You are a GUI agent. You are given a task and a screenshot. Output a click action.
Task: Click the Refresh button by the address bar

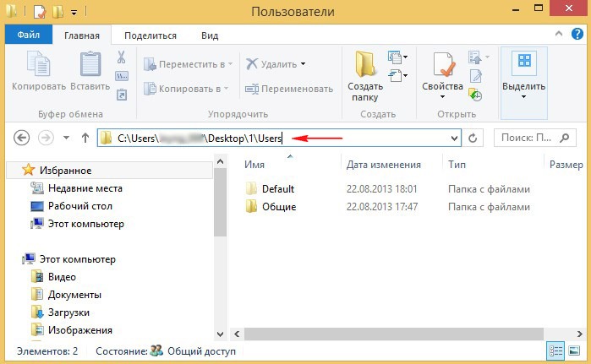(x=473, y=138)
